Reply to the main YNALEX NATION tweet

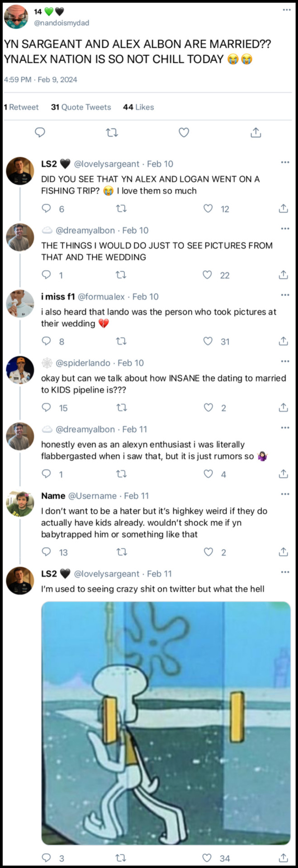point(40,132)
